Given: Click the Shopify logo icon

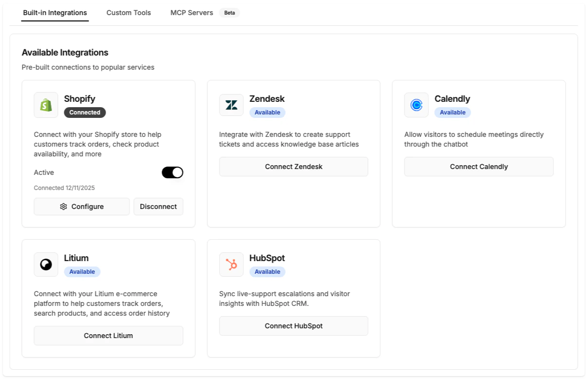Looking at the screenshot, I should coord(45,105).
